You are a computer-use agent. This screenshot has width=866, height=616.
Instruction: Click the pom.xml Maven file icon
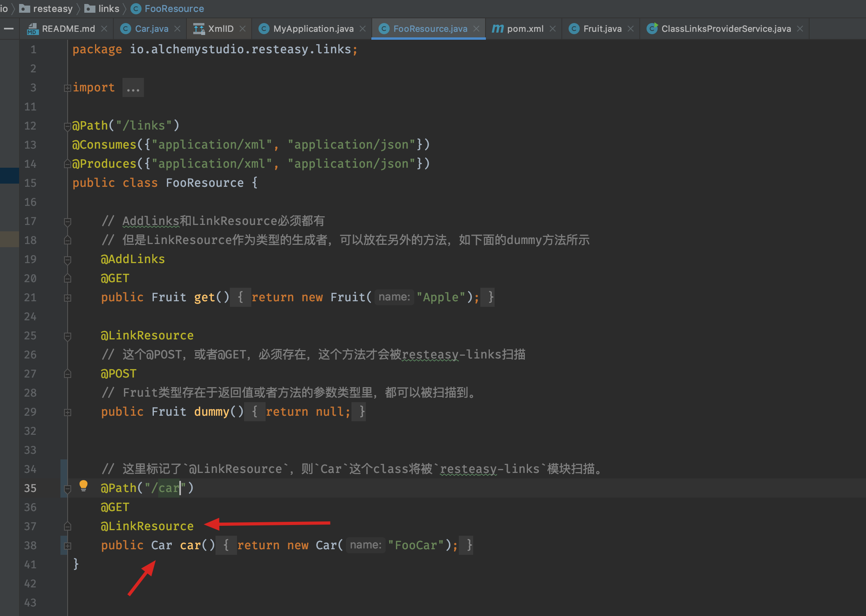coord(497,29)
